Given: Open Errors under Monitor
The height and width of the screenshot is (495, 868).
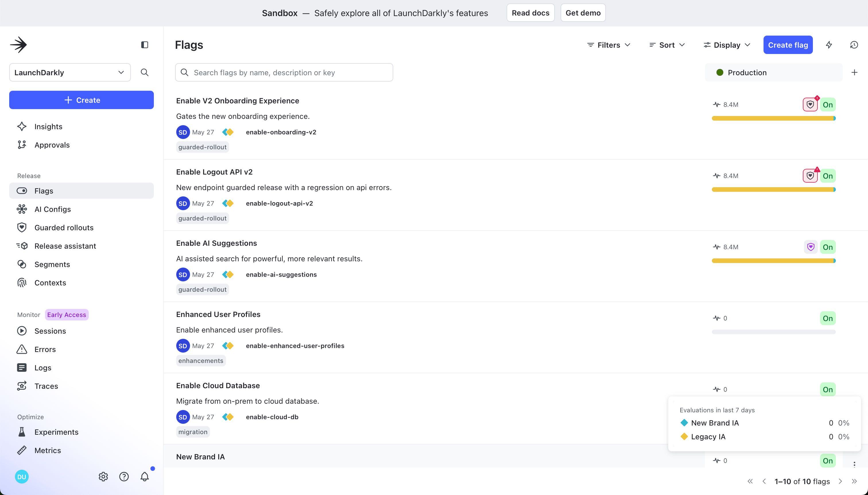Looking at the screenshot, I should point(82,349).
